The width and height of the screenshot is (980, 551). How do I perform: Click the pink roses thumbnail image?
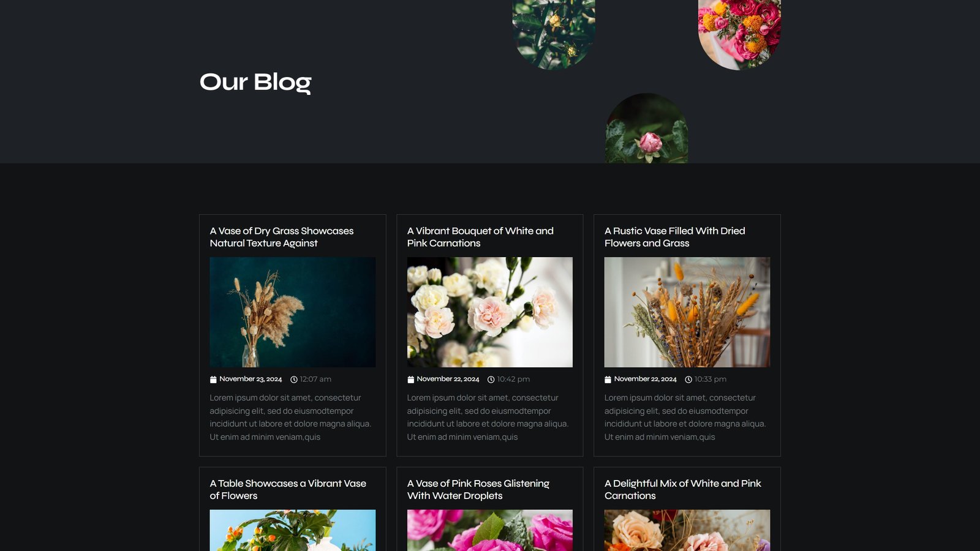490,530
